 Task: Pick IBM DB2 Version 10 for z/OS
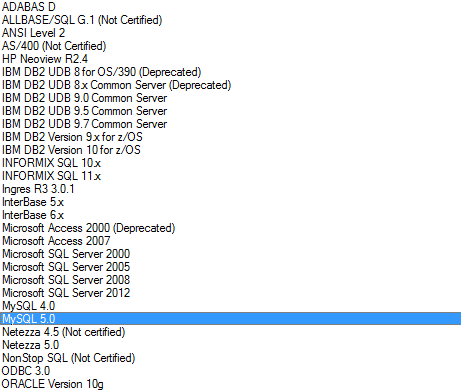tap(71, 150)
